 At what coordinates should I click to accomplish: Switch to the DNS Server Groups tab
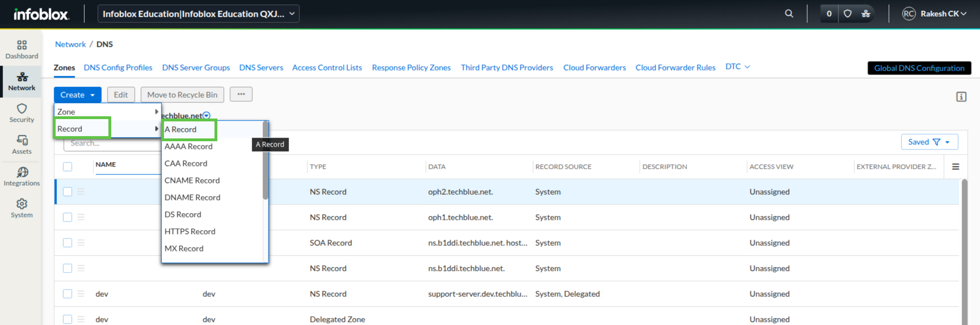click(196, 68)
